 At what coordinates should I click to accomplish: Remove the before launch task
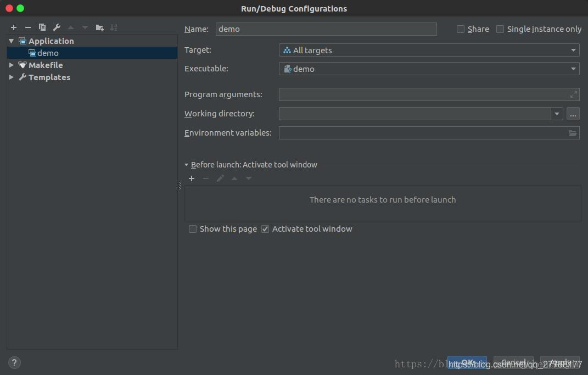click(x=206, y=178)
